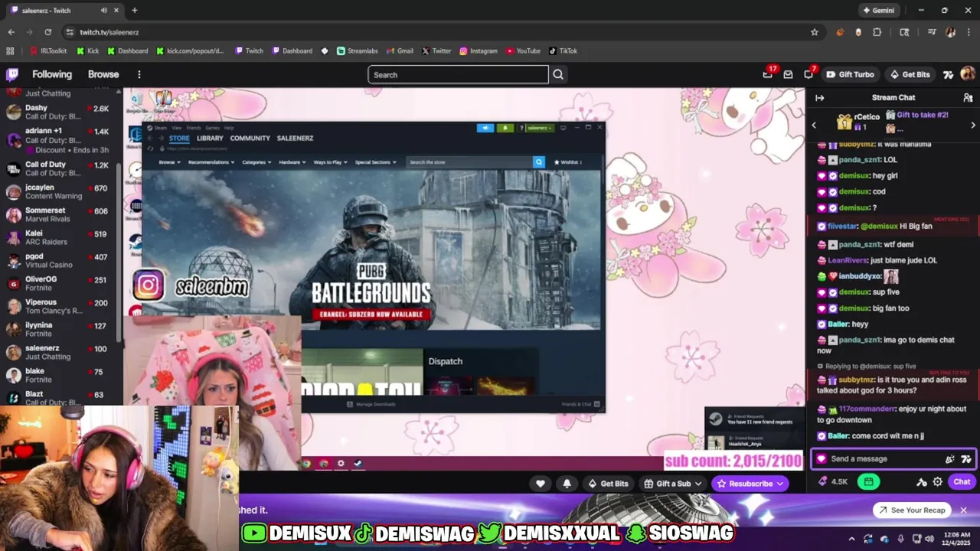Click Get Bits under the stream
This screenshot has width=980, height=551.
click(608, 484)
